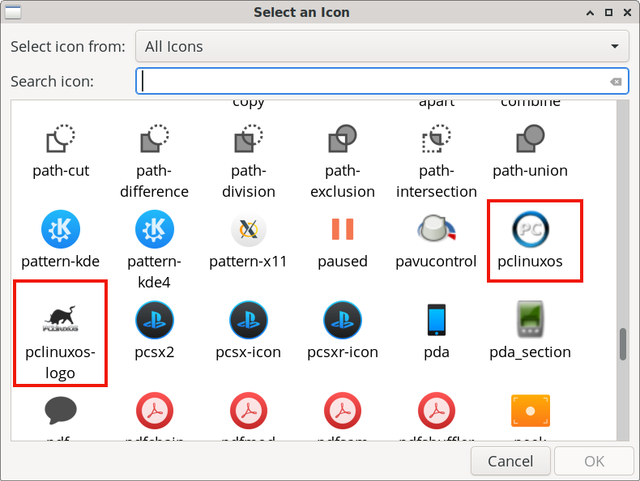Select the pcsx2 PlayStation icon
This screenshot has height=481, width=640.
pyautogui.click(x=154, y=320)
